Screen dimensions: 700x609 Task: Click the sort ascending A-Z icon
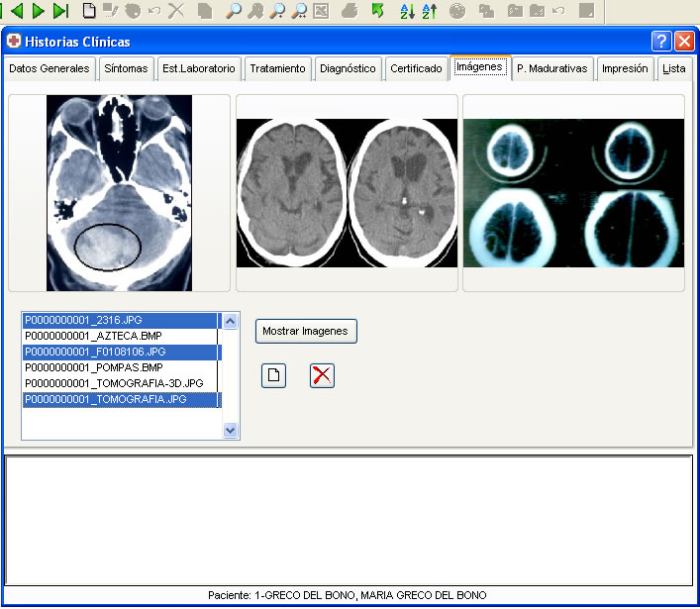[x=407, y=11]
